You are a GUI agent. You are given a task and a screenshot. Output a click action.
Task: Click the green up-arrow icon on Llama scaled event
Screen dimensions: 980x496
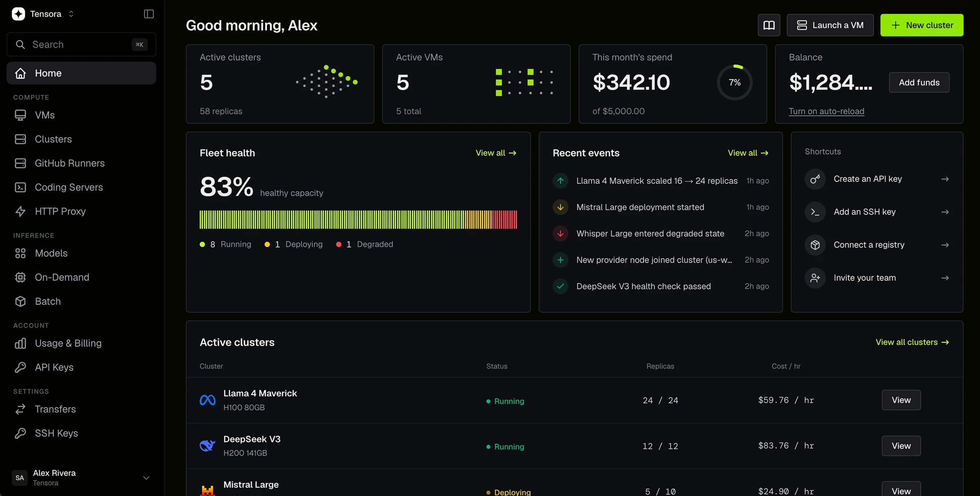(561, 181)
